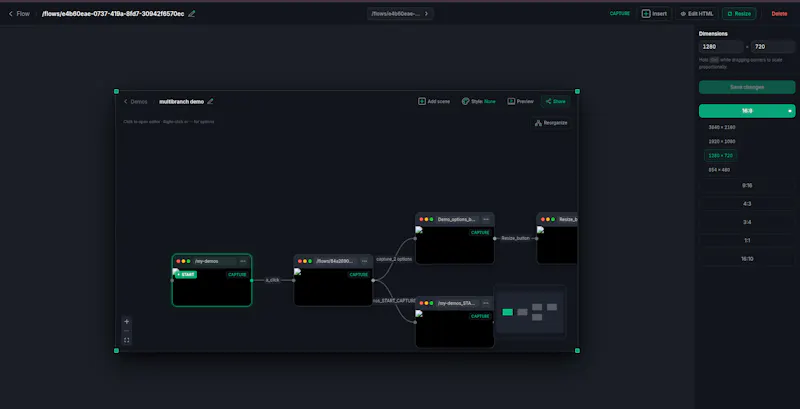Open the Edit HTML editor

pyautogui.click(x=696, y=14)
